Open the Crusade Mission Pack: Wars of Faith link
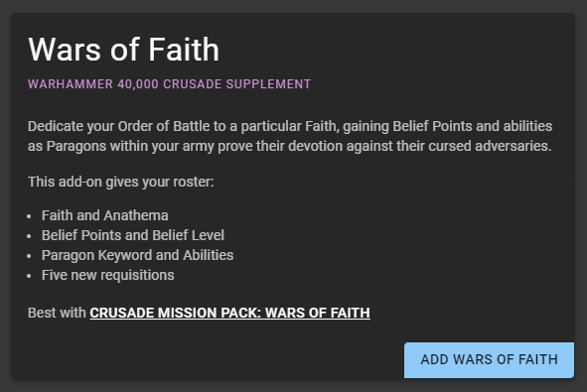This screenshot has height=392, width=587. (x=229, y=313)
